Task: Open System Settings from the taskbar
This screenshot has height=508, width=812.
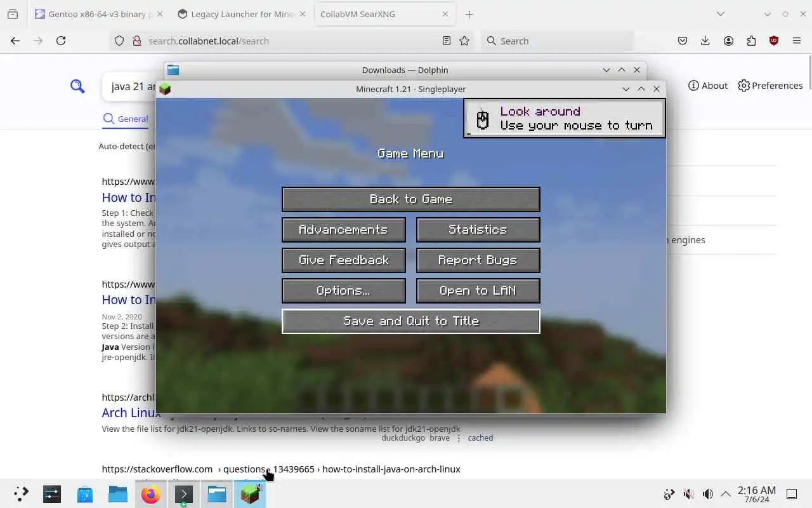Action: [x=52, y=493]
